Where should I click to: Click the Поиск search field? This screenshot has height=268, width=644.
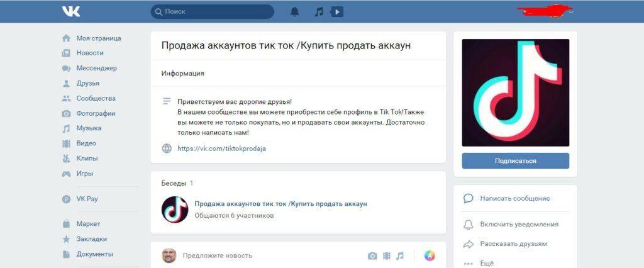[x=213, y=11]
